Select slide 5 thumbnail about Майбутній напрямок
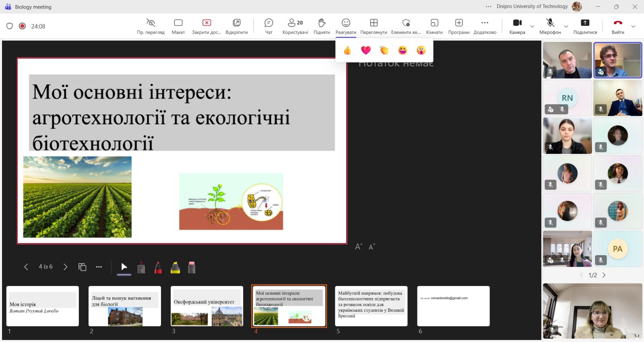 (371, 306)
